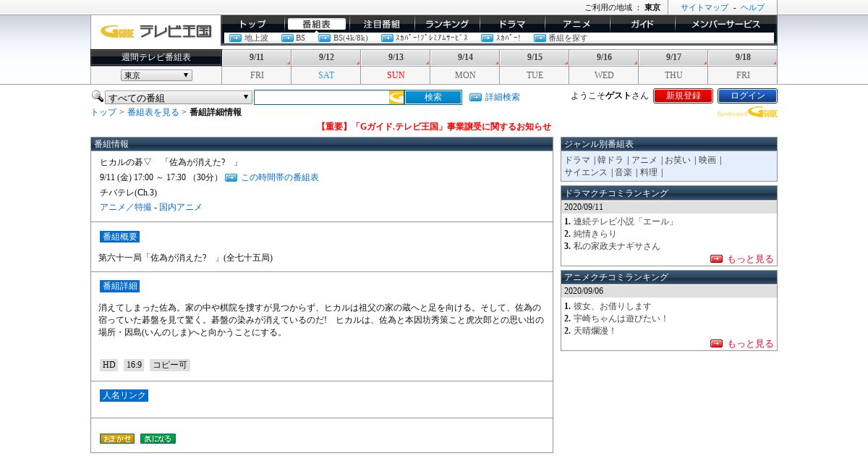This screenshot has width=868, height=456.
Task: Open 料理 genre schedule link
Action: [x=649, y=172]
